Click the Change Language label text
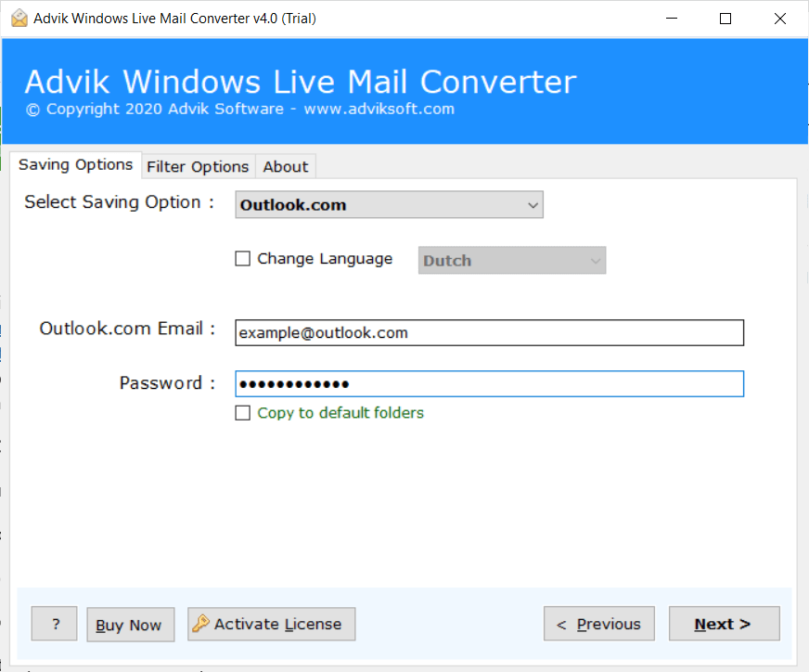Image resolution: width=809 pixels, height=672 pixels. pyautogui.click(x=325, y=259)
